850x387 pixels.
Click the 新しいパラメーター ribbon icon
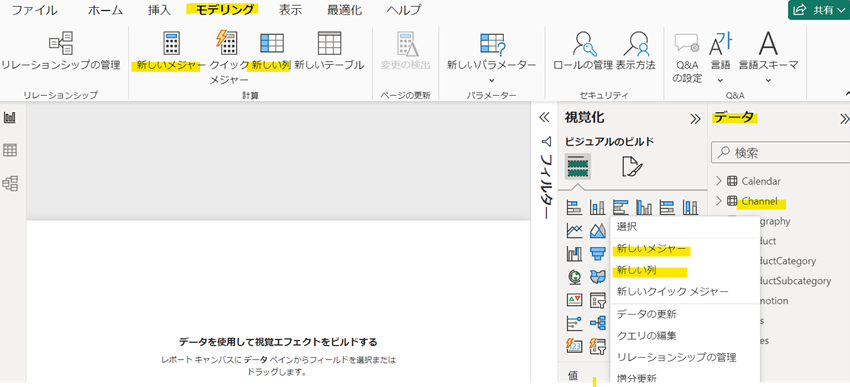pyautogui.click(x=492, y=43)
